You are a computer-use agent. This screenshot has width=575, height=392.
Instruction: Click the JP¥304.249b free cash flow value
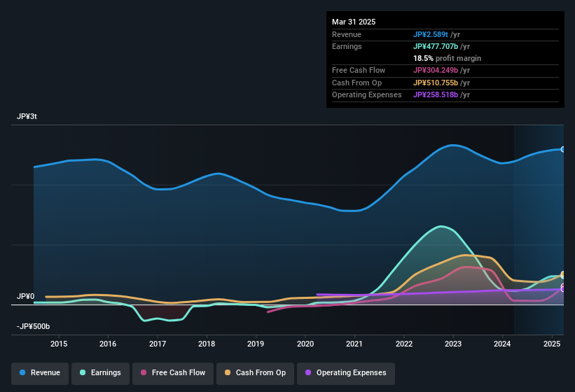click(x=436, y=70)
